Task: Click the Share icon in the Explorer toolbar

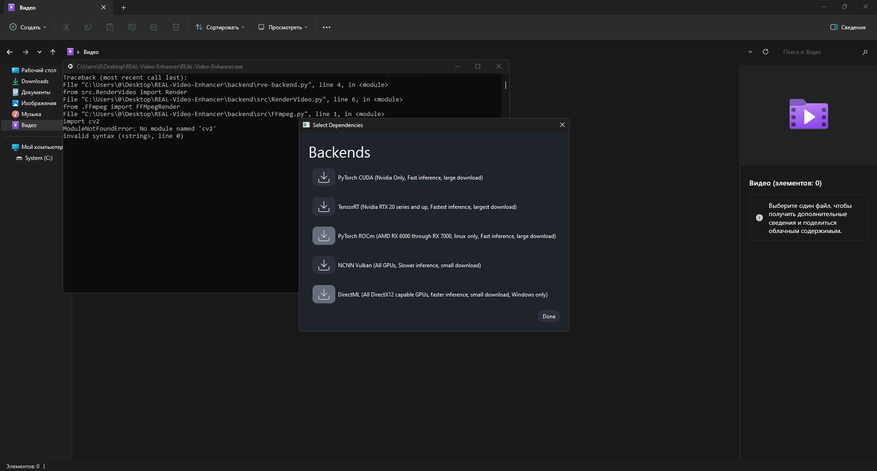Action: [154, 27]
